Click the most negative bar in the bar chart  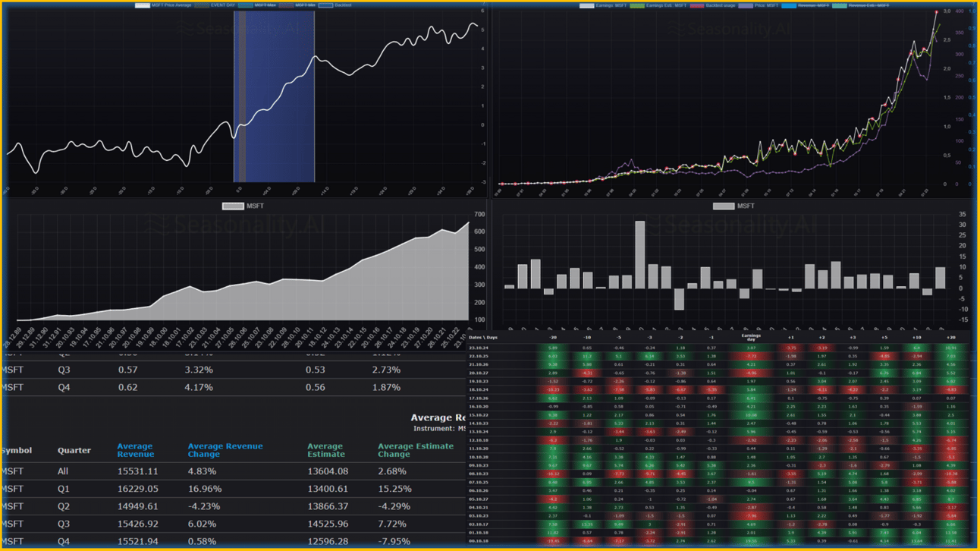(680, 299)
